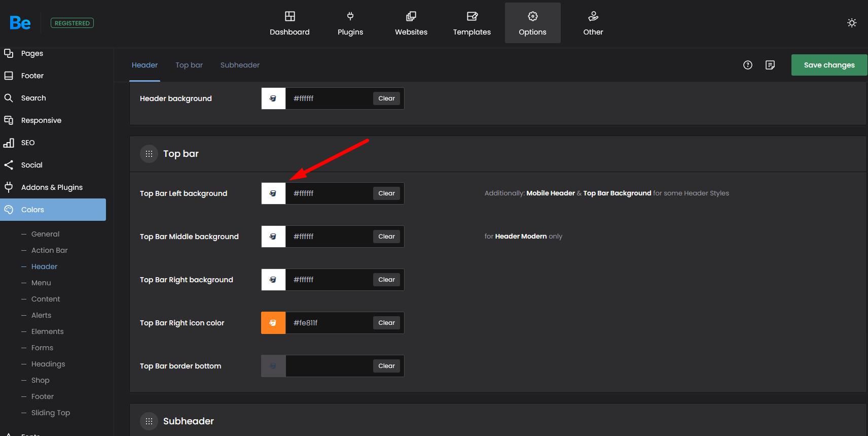Open the notes icon beside Save changes
The height and width of the screenshot is (436, 868).
770,65
